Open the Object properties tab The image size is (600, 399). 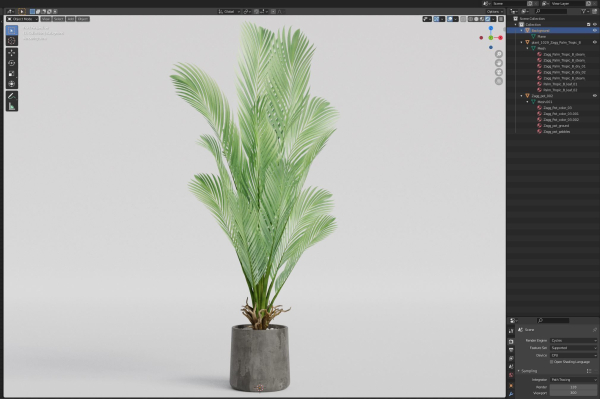pyautogui.click(x=511, y=386)
